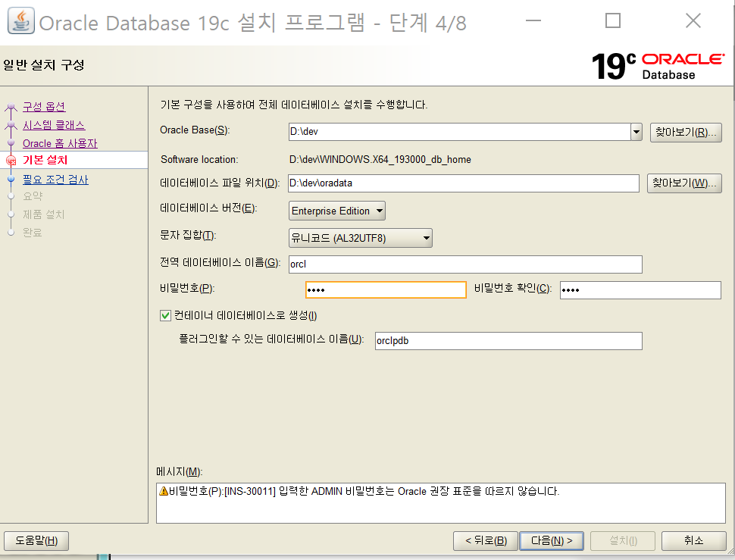Screen dimensions: 735x560
Task: Click the Oracle Base path field
Action: (459, 132)
